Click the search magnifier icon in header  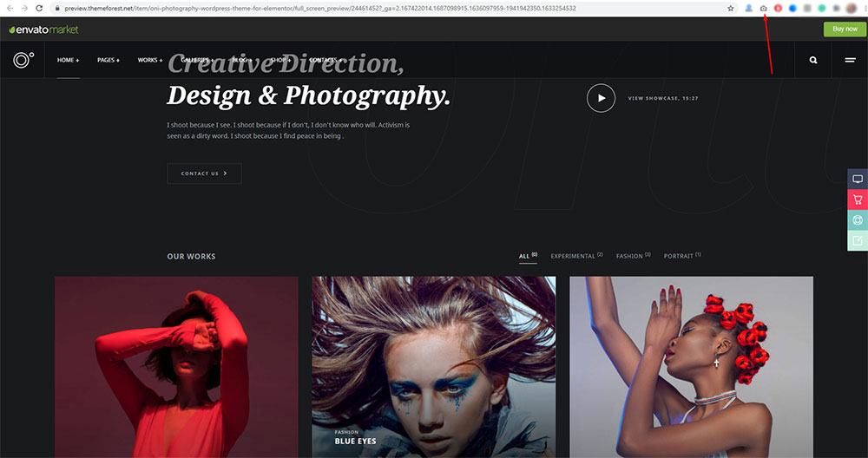coord(813,61)
